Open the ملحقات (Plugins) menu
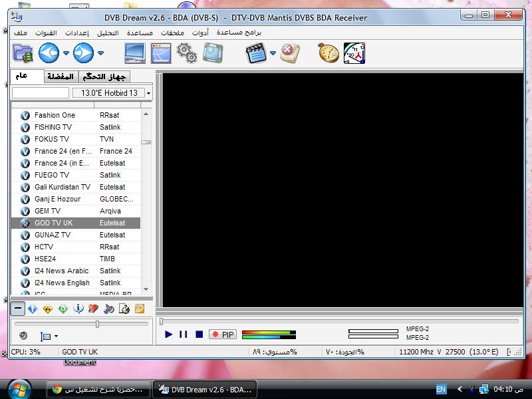The width and height of the screenshot is (532, 399). (172, 33)
